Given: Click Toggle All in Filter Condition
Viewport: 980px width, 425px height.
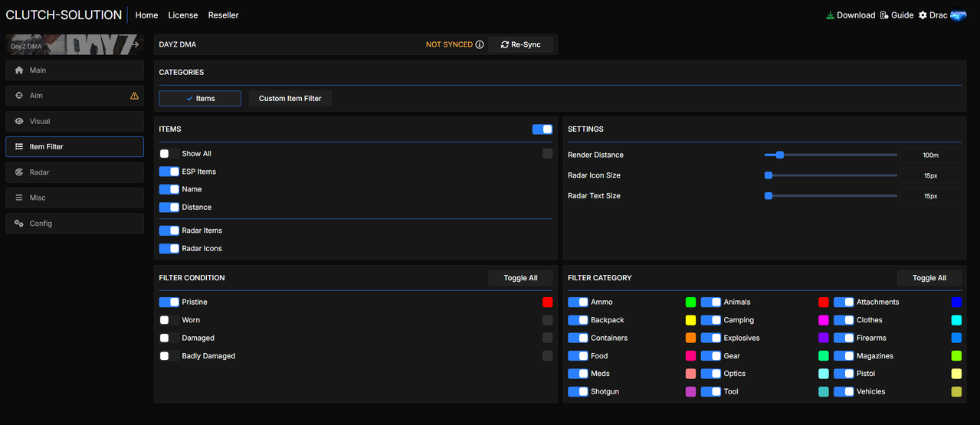Looking at the screenshot, I should click(x=520, y=278).
